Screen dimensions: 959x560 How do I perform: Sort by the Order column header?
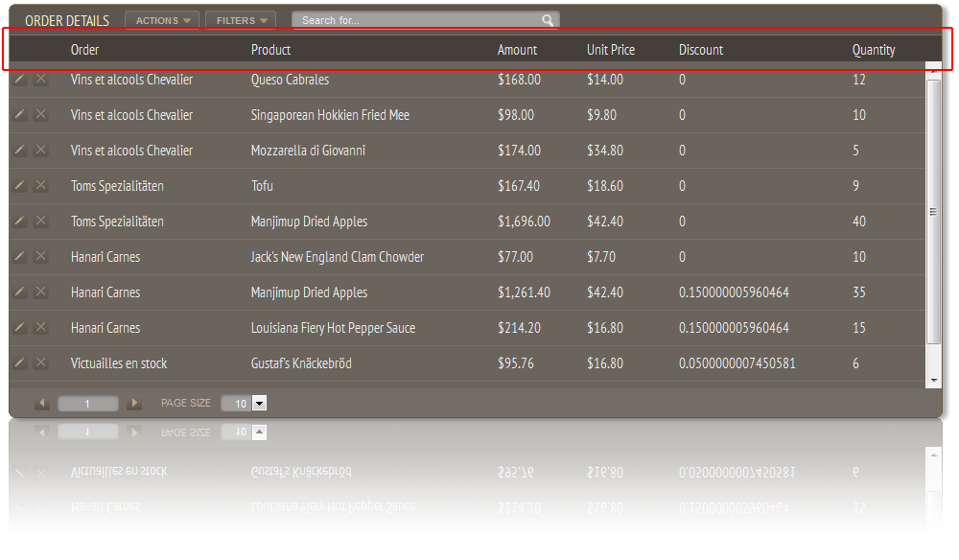coord(84,50)
